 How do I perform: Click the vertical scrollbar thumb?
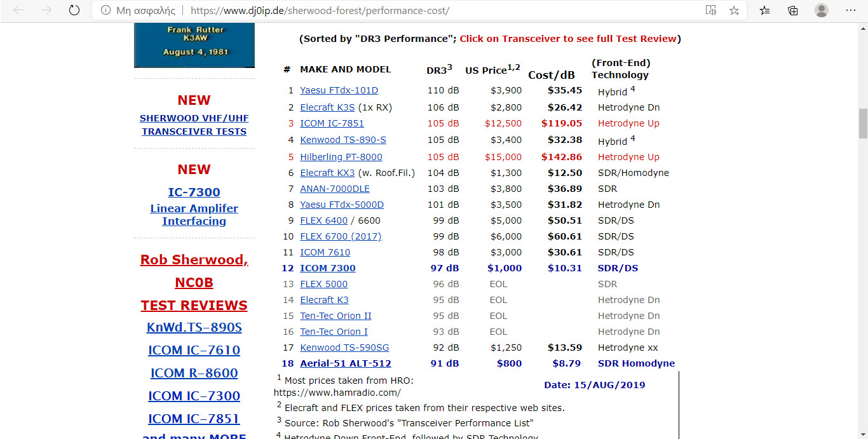click(863, 123)
